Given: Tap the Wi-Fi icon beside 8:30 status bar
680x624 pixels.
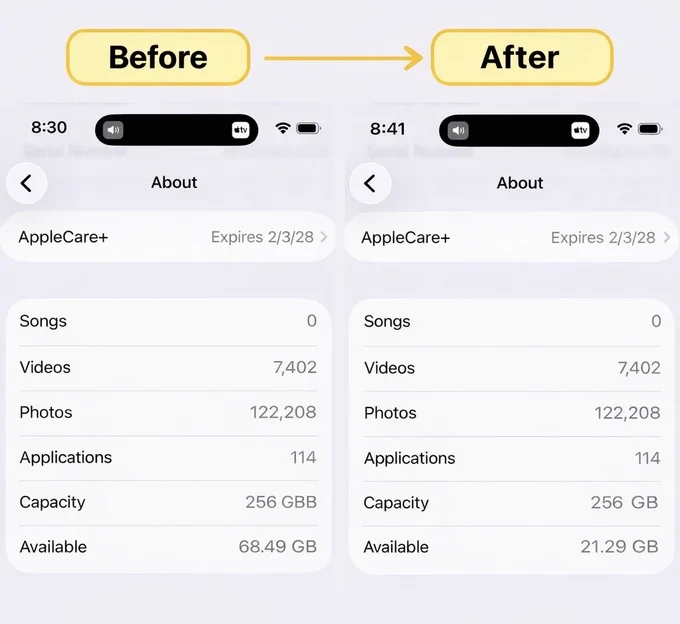Looking at the screenshot, I should click(x=283, y=128).
